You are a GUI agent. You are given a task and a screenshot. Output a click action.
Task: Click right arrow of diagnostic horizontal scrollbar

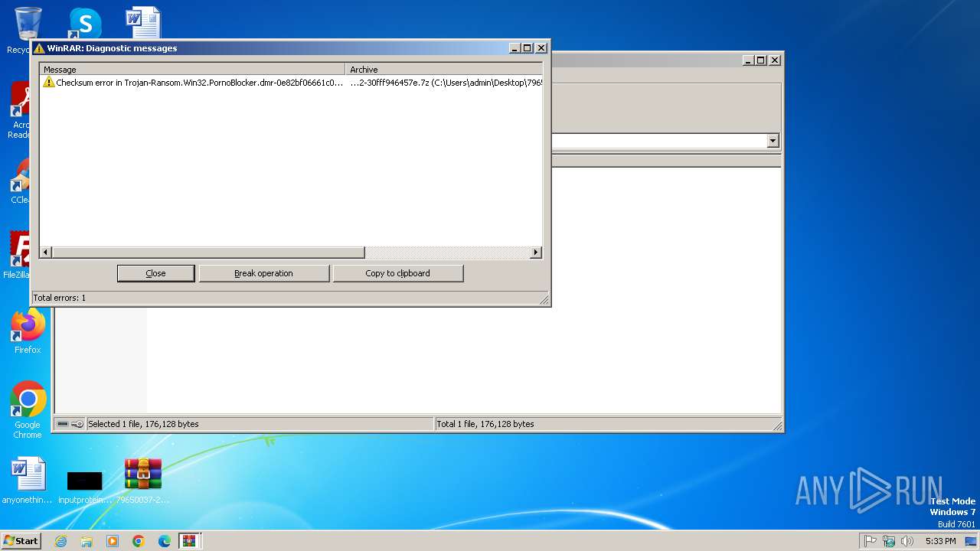(x=536, y=253)
